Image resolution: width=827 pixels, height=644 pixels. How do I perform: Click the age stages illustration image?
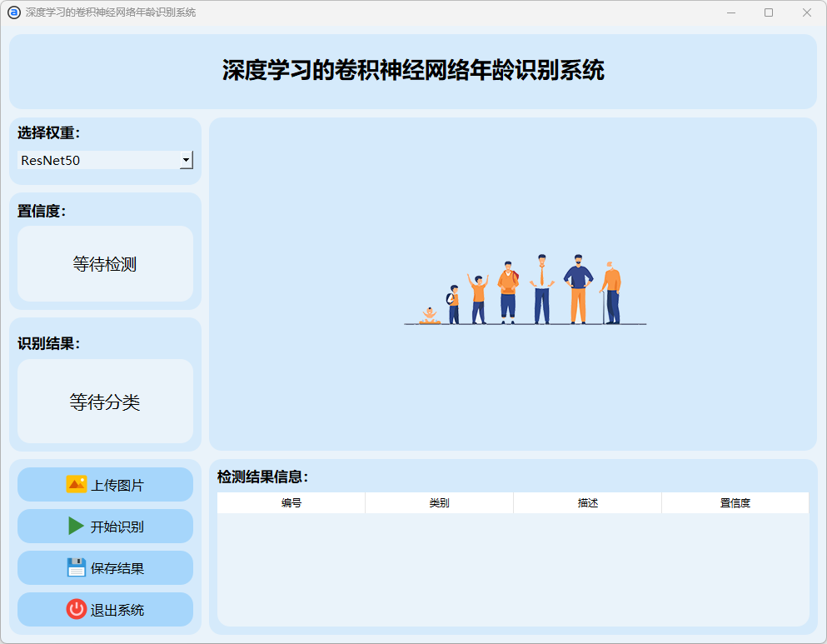click(525, 290)
